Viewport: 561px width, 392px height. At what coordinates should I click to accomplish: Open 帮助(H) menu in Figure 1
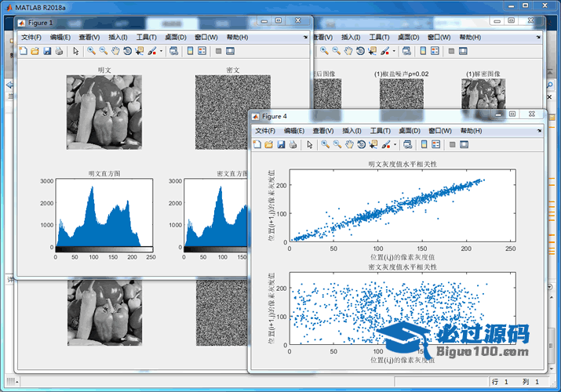[x=237, y=37]
